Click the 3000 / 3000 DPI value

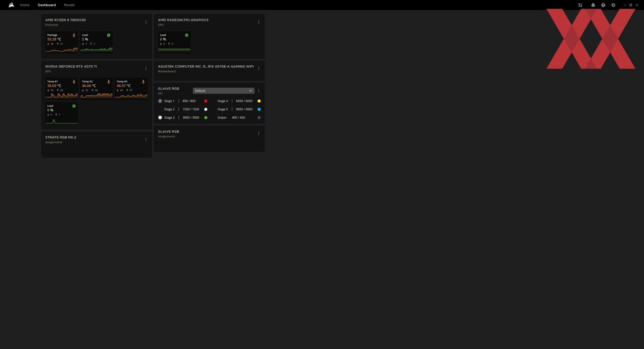[x=191, y=118]
